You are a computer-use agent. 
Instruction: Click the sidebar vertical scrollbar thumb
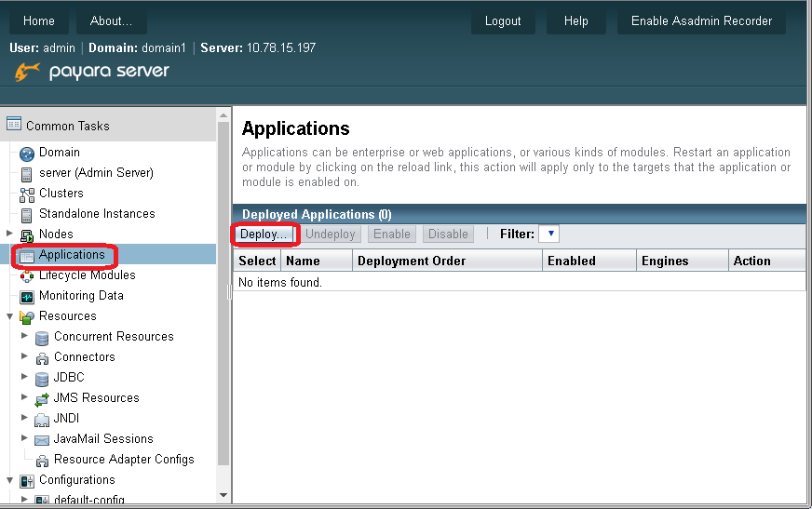coord(223,294)
